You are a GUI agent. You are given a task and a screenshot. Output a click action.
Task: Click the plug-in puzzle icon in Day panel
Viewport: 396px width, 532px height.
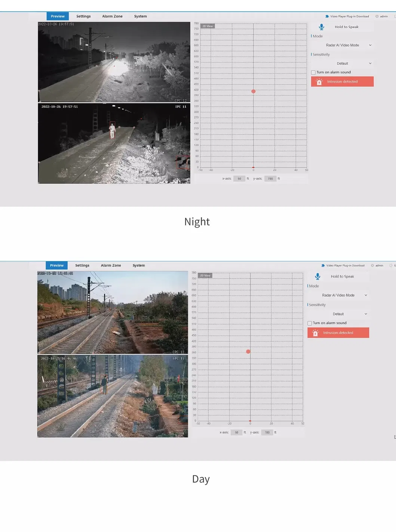coord(323,265)
